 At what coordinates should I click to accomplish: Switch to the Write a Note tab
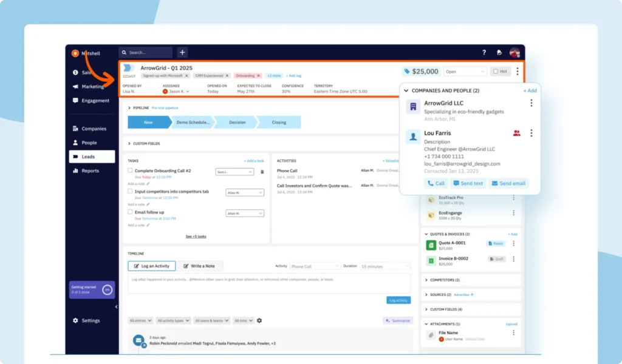199,266
